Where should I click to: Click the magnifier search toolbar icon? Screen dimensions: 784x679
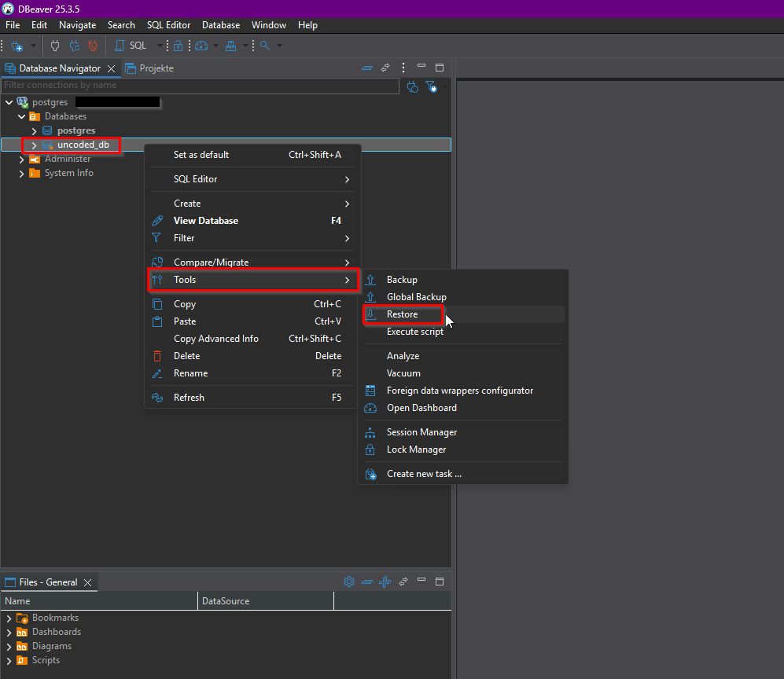pyautogui.click(x=265, y=46)
